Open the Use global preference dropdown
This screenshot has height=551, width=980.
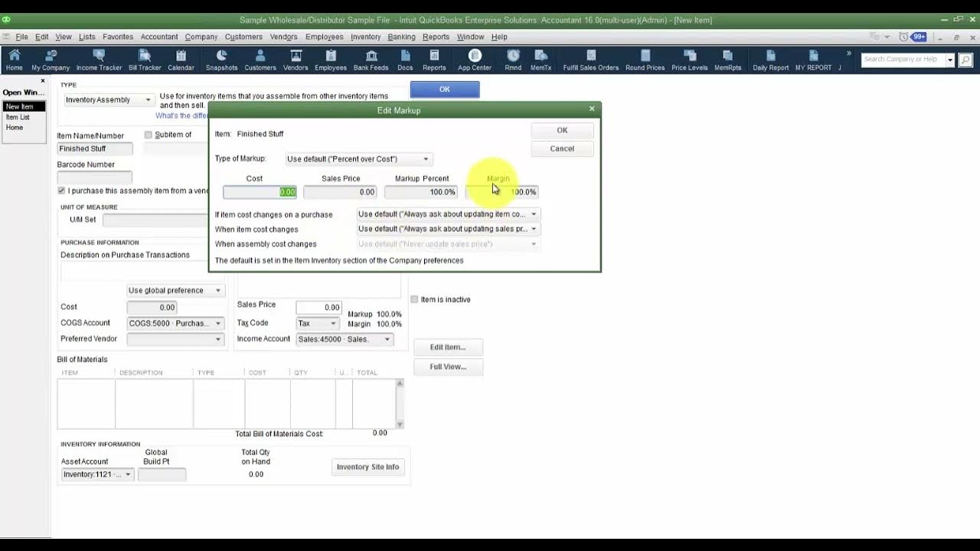click(x=175, y=291)
